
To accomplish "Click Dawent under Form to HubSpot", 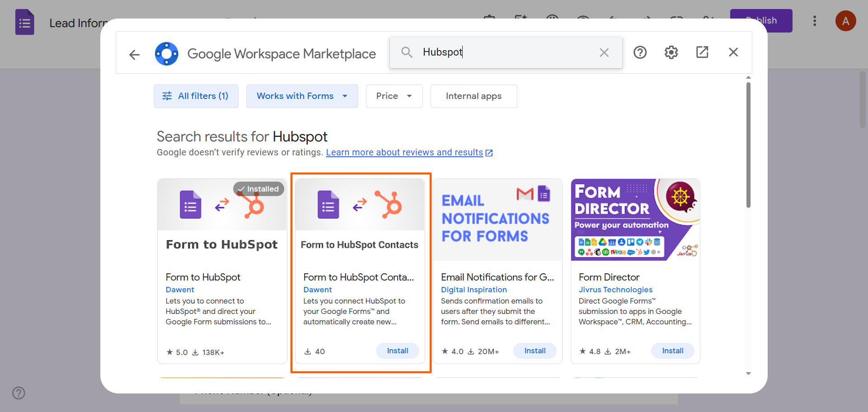I will [180, 290].
